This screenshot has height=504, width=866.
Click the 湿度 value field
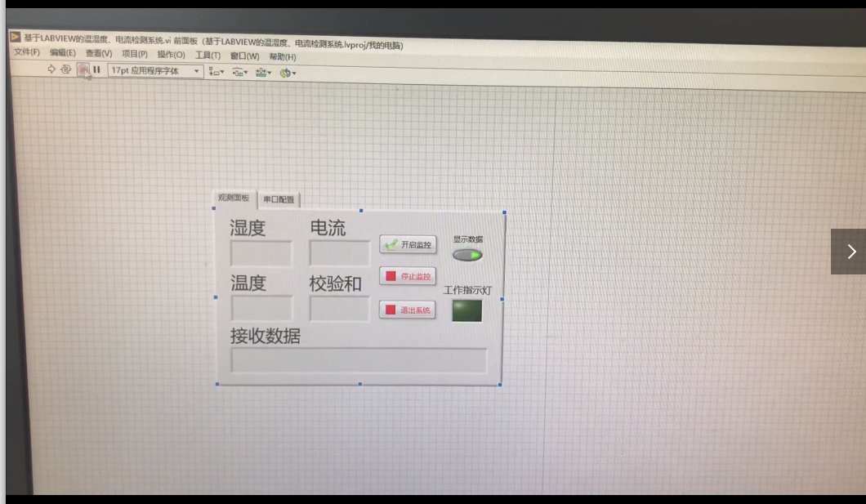point(261,253)
